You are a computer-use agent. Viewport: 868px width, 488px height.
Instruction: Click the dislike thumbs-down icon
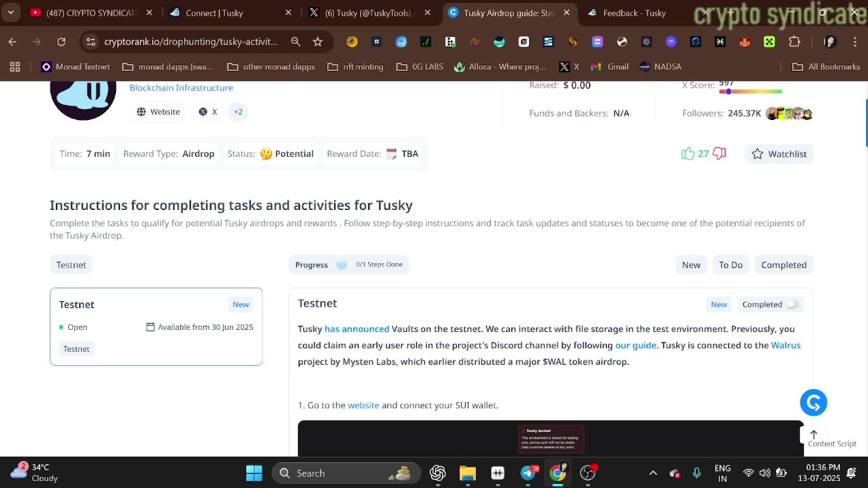pos(719,154)
